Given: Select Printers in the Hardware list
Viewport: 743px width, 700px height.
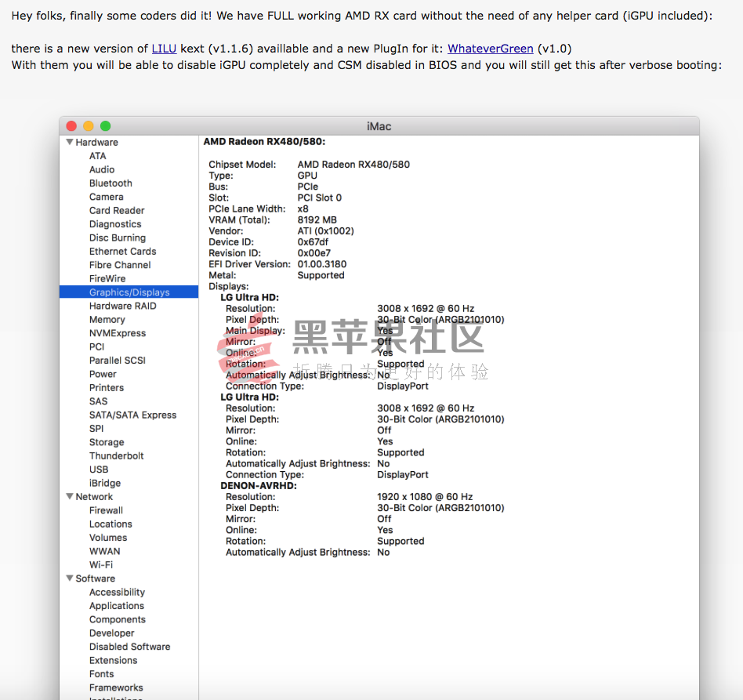Looking at the screenshot, I should [107, 388].
